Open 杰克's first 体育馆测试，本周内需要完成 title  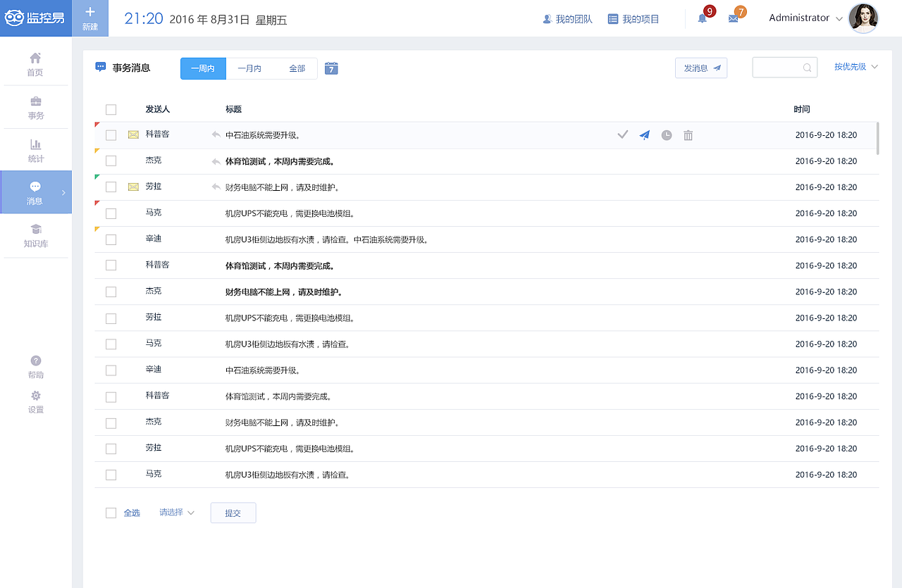tap(280, 161)
